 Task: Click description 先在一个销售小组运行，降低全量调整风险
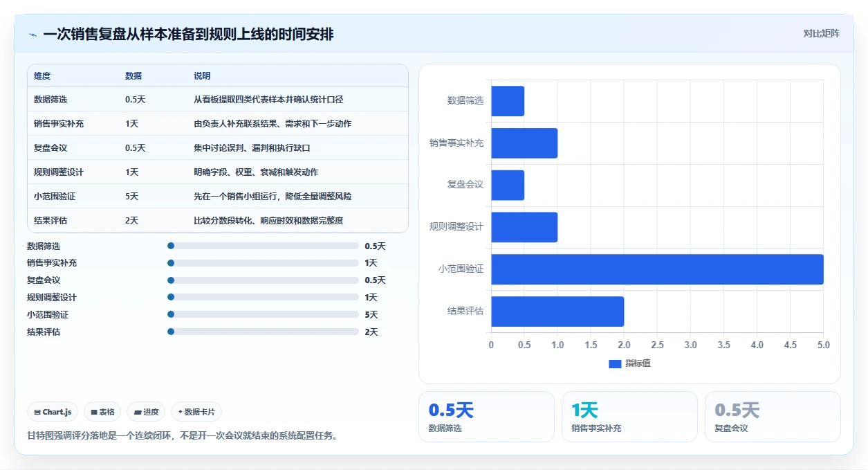click(x=273, y=197)
